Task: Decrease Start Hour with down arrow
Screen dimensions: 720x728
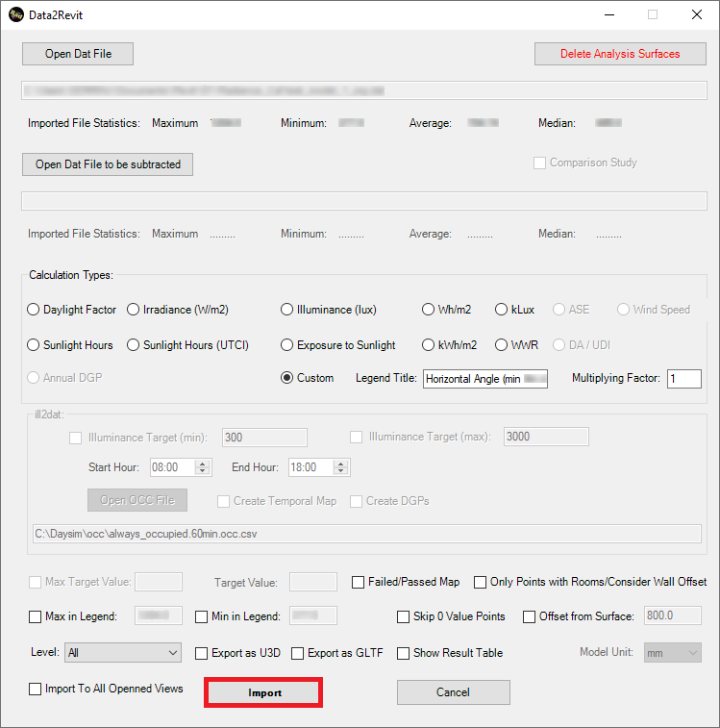Action: pyautogui.click(x=202, y=471)
